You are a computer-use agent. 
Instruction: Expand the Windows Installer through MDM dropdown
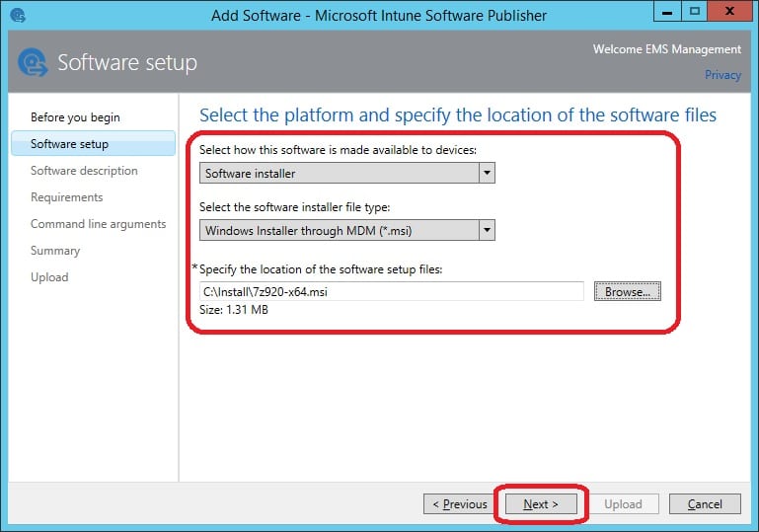(x=347, y=230)
